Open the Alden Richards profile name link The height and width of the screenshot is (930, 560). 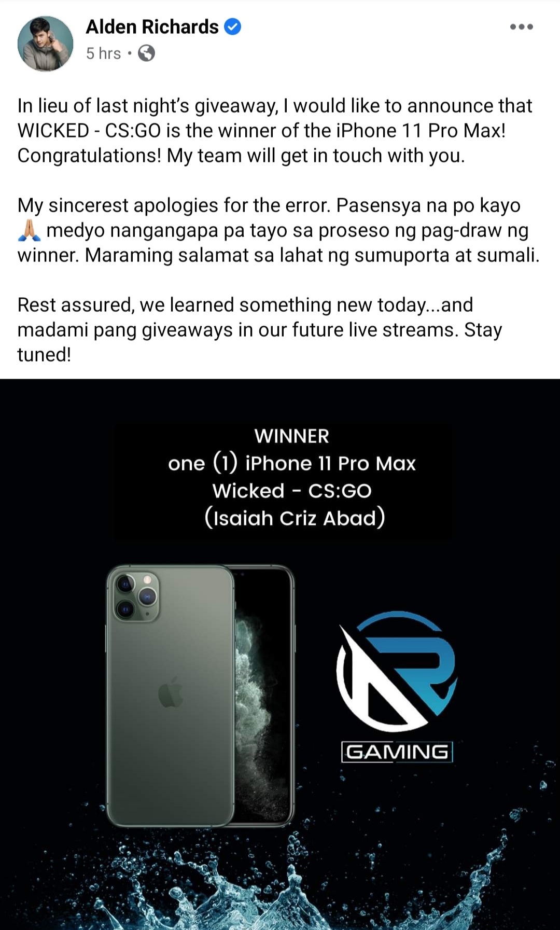(152, 26)
